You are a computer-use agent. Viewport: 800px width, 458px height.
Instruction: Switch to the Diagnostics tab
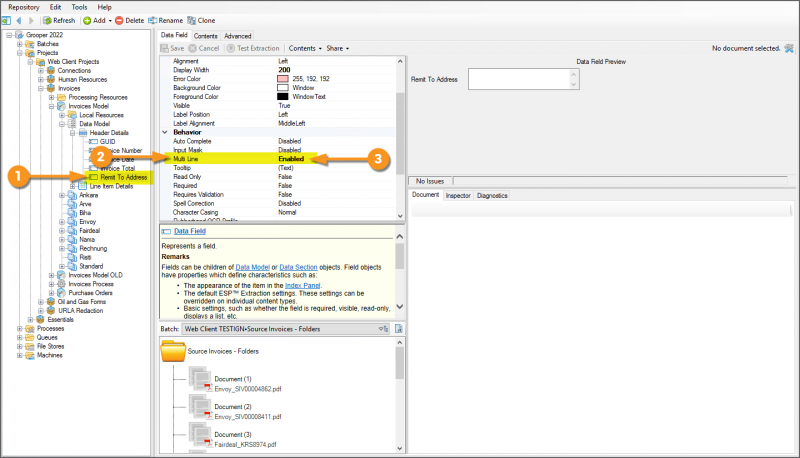pyautogui.click(x=492, y=195)
